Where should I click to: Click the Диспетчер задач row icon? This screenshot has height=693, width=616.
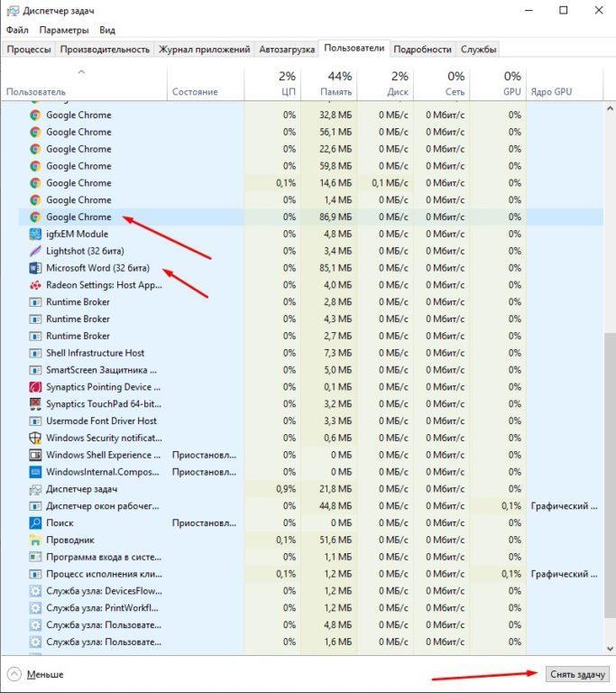coord(35,489)
